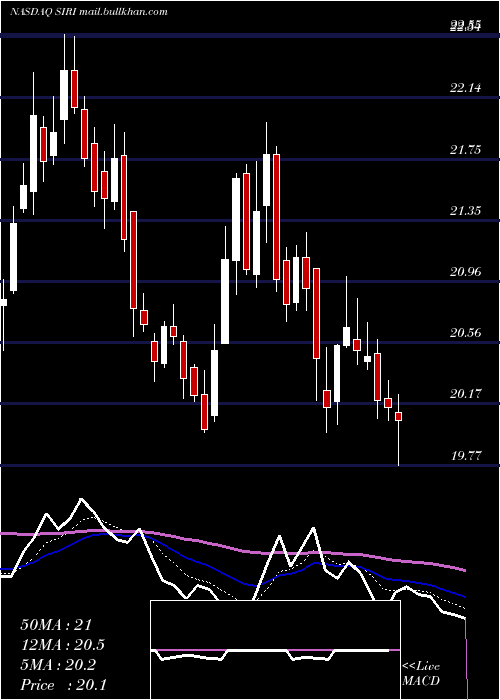Select the 5MA : 20.2 value

tap(58, 665)
